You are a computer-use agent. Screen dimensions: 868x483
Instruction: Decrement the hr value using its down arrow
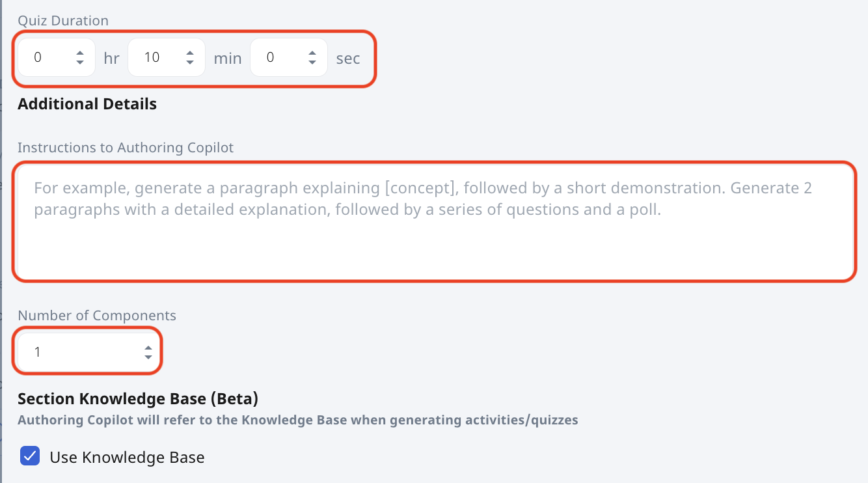(81, 62)
